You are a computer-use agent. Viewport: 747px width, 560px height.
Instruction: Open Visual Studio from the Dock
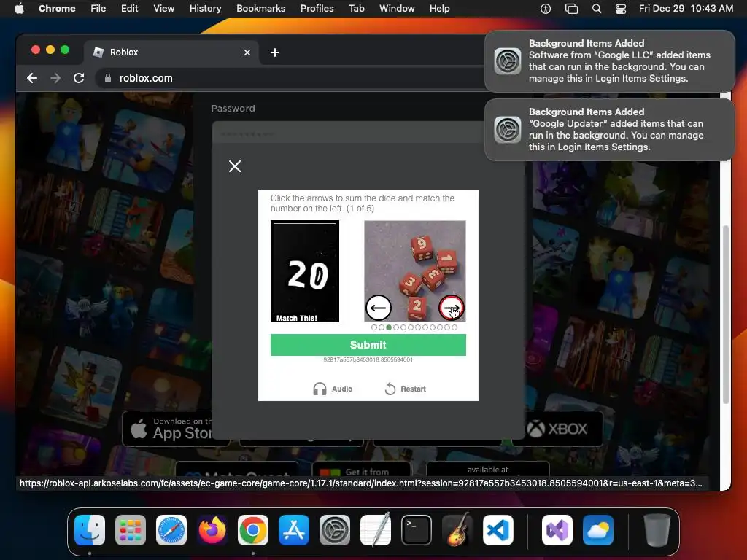point(557,530)
